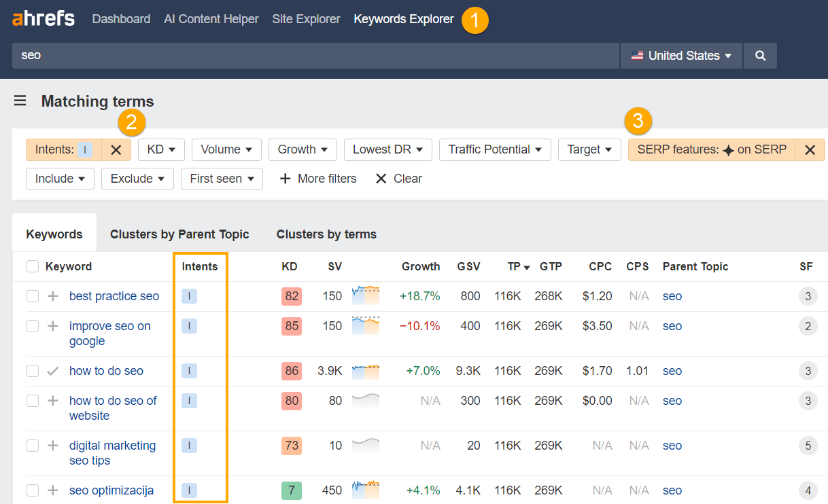This screenshot has height=504, width=828.
Task: Click the ahrefs logo
Action: tap(42, 18)
